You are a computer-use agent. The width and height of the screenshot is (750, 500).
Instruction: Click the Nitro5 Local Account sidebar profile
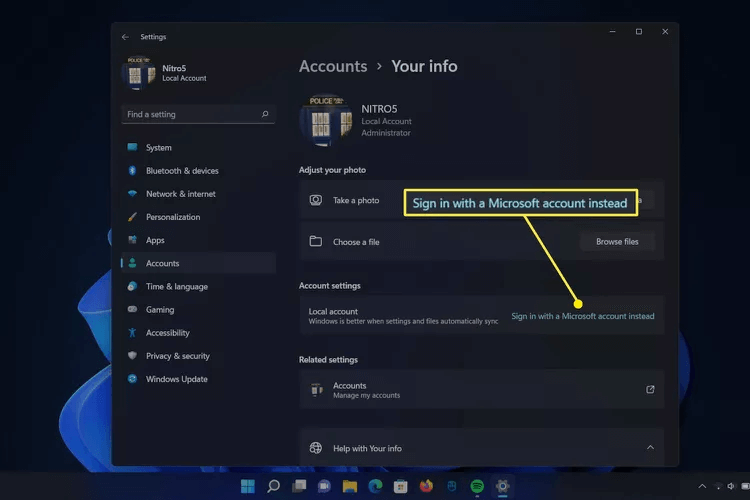click(165, 73)
